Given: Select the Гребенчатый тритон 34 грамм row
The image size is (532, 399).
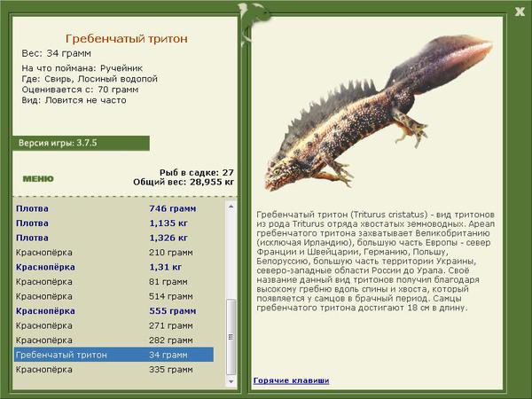Looking at the screenshot, I should pos(113,355).
